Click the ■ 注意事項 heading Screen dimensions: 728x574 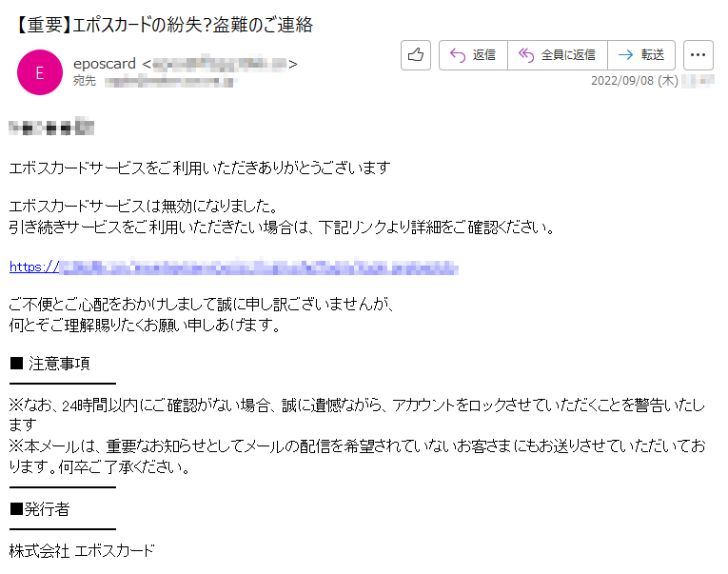[50, 364]
